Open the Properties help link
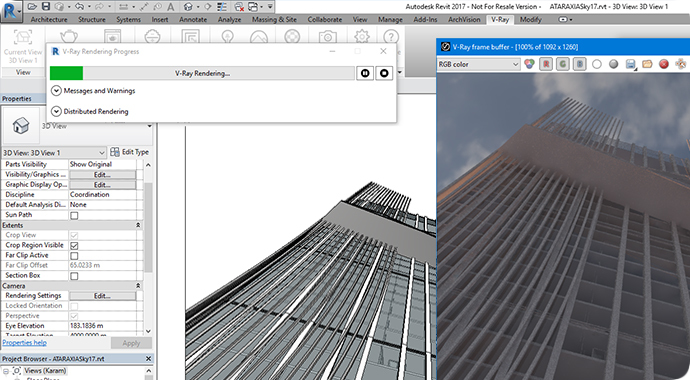 (x=25, y=343)
